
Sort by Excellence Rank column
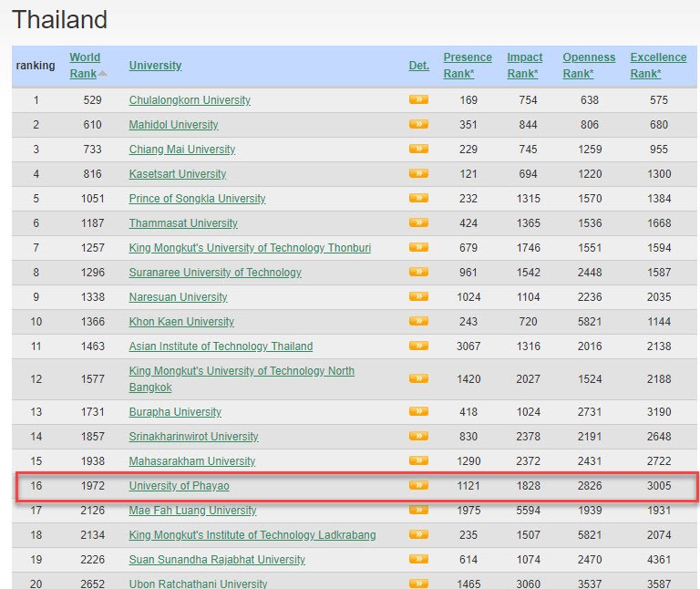[x=658, y=66]
